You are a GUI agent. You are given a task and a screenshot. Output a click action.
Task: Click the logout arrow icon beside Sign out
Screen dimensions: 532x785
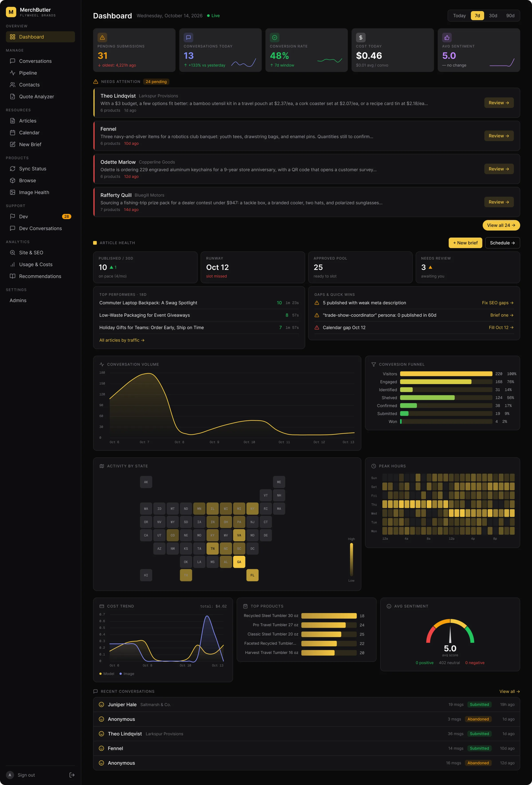(72, 775)
